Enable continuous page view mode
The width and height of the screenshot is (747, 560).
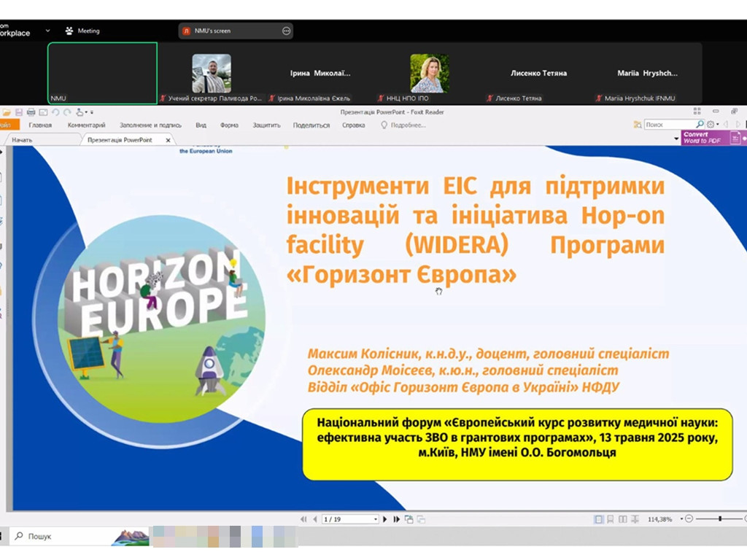tap(611, 519)
